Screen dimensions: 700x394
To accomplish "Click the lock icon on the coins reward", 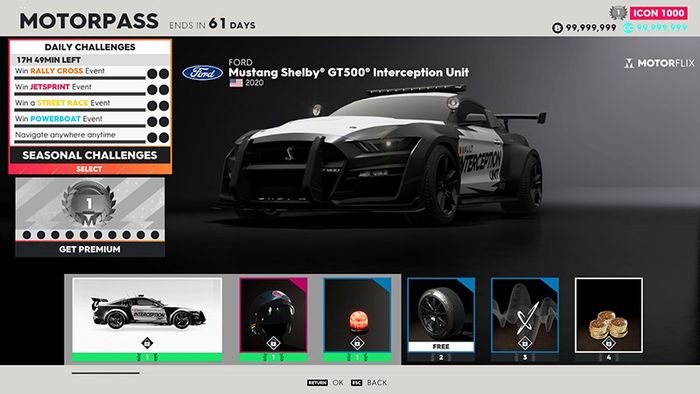I will pyautogui.click(x=609, y=343).
